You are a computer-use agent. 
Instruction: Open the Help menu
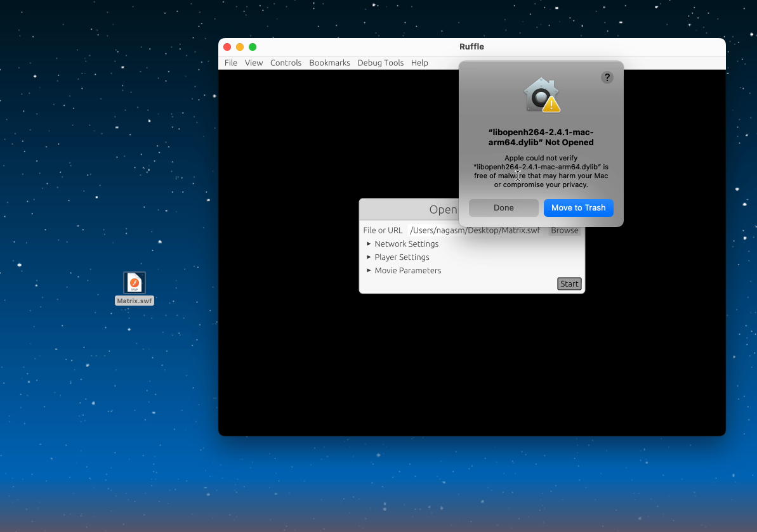click(419, 63)
